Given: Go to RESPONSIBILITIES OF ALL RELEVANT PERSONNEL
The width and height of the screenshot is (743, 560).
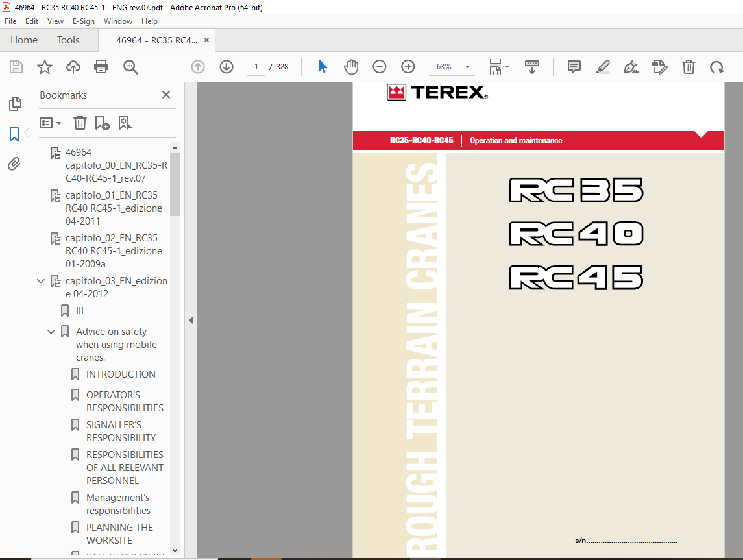Looking at the screenshot, I should pyautogui.click(x=125, y=468).
